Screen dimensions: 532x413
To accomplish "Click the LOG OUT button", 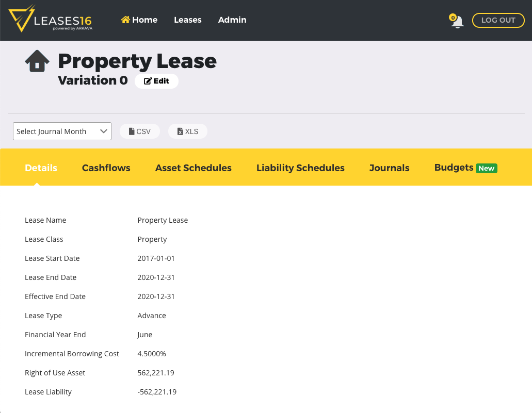I will [x=498, y=20].
